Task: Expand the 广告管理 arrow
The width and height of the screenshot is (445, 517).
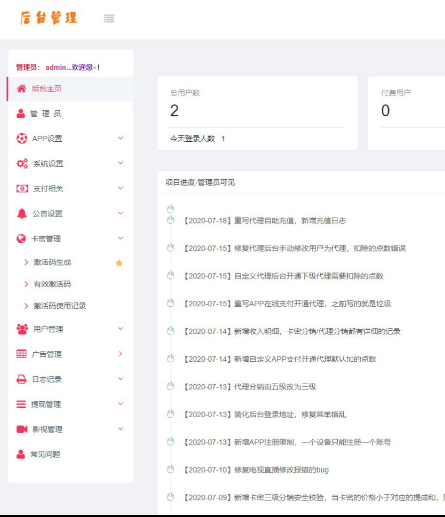Action: [121, 354]
